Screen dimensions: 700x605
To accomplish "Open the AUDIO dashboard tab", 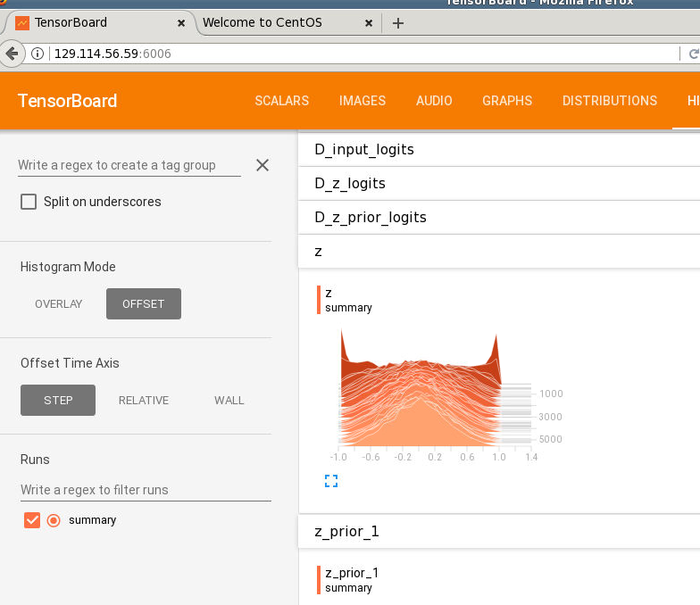I will tap(434, 101).
